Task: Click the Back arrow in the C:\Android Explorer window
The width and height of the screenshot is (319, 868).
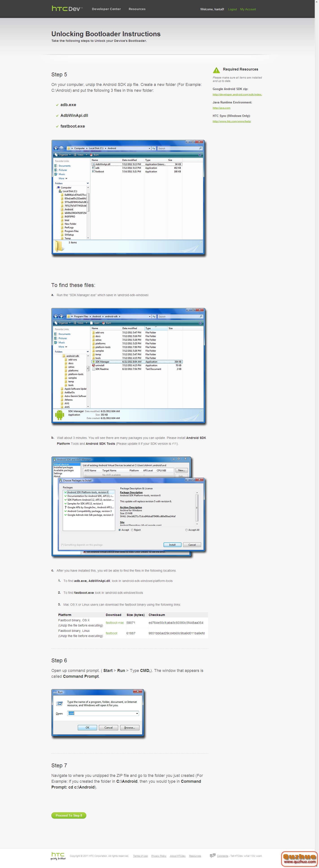Action: point(56,148)
